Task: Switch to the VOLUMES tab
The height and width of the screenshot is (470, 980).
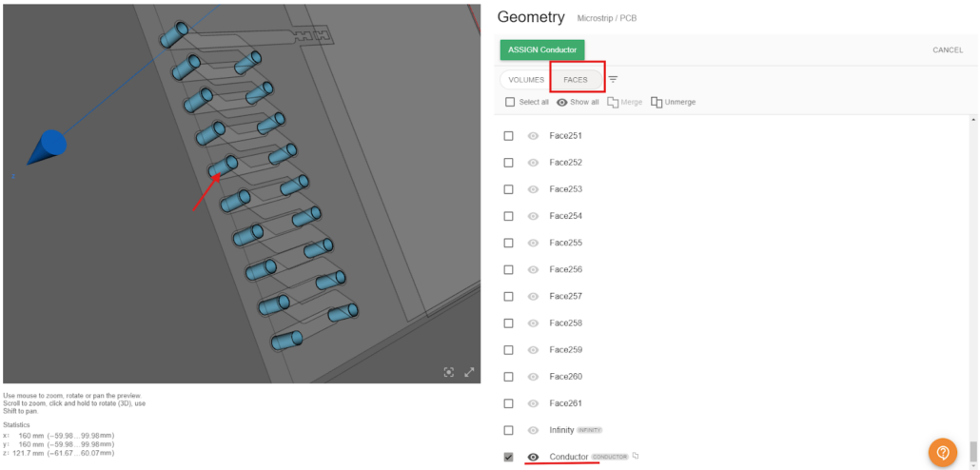Action: [x=526, y=80]
